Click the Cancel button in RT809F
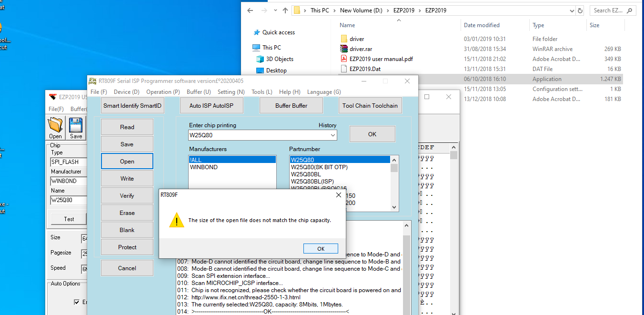The image size is (644, 315). [127, 268]
